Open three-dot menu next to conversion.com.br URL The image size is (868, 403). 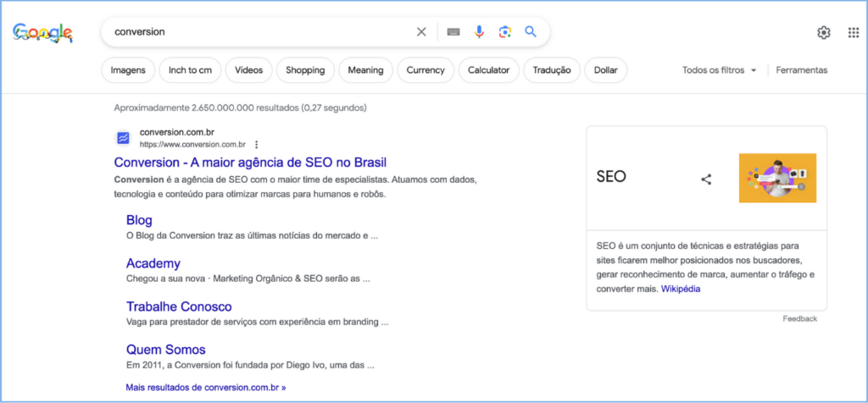256,145
